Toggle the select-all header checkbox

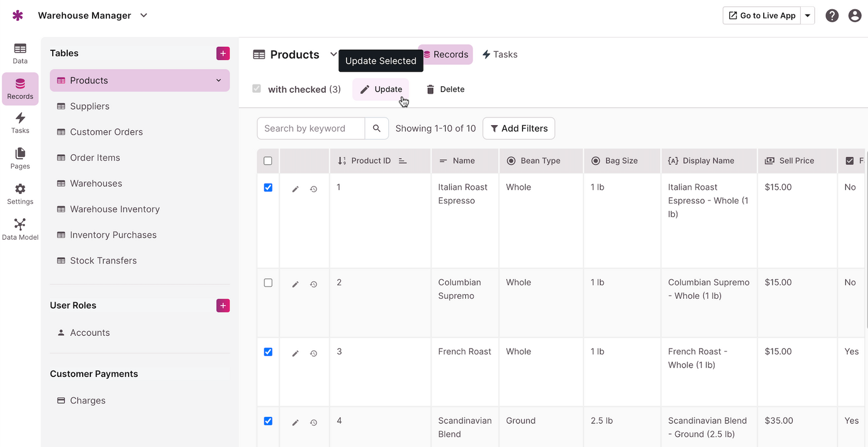coord(268,161)
